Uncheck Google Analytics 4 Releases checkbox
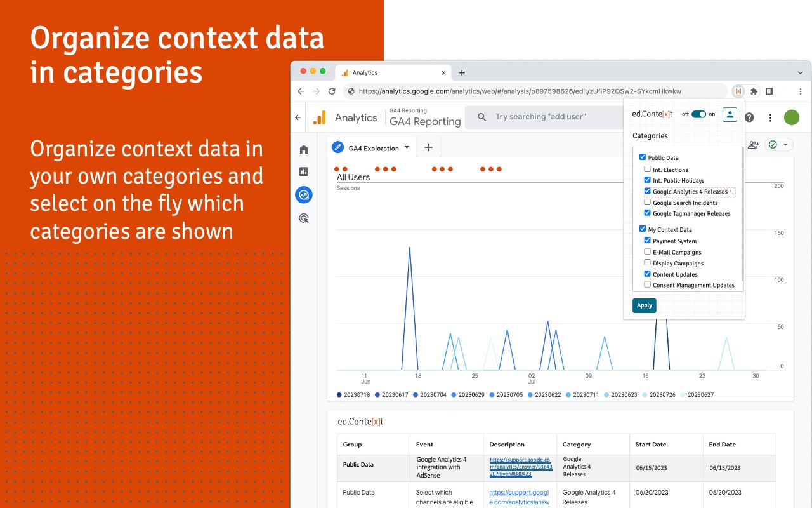 point(647,190)
